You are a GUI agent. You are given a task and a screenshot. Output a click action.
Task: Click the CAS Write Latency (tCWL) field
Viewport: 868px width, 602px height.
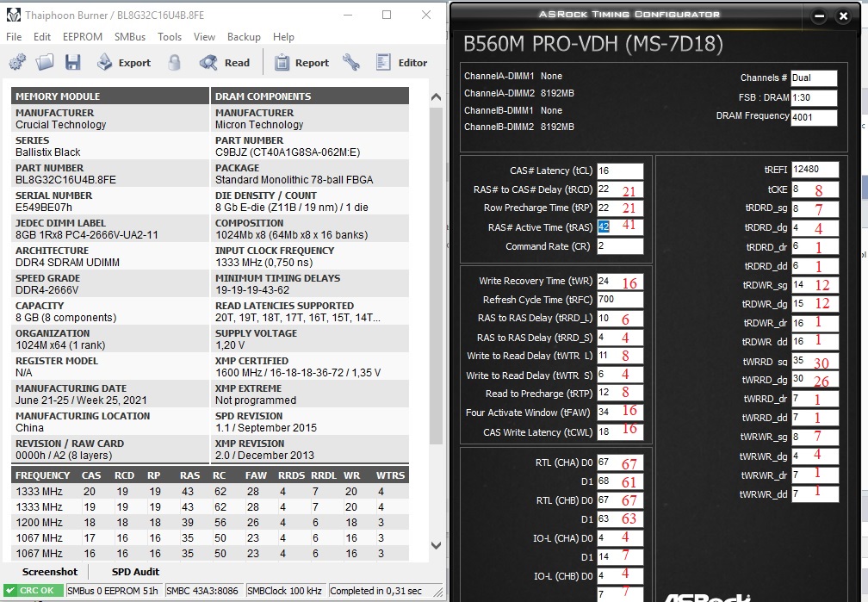620,432
